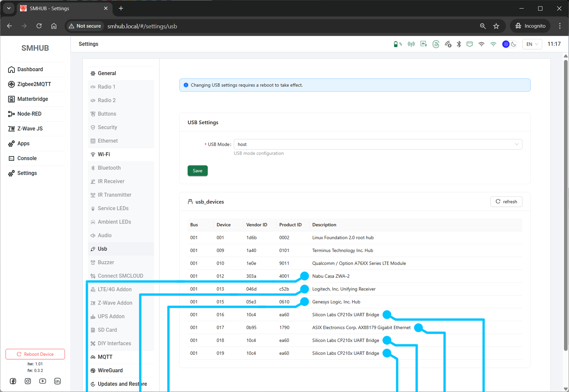The image size is (569, 392).
Task: Open the YouTube link icon
Action: [x=42, y=381]
